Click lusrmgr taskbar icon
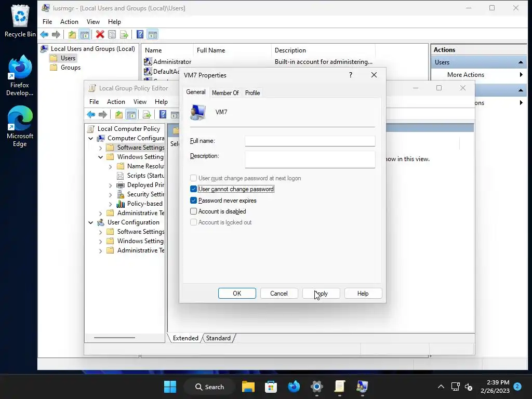This screenshot has height=399, width=532. pyautogui.click(x=362, y=387)
